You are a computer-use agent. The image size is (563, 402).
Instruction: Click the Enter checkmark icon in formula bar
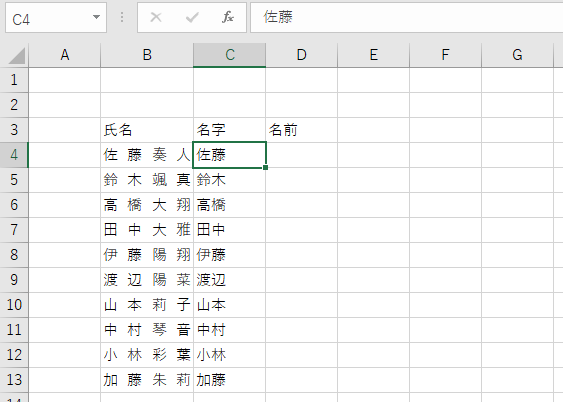click(x=192, y=17)
